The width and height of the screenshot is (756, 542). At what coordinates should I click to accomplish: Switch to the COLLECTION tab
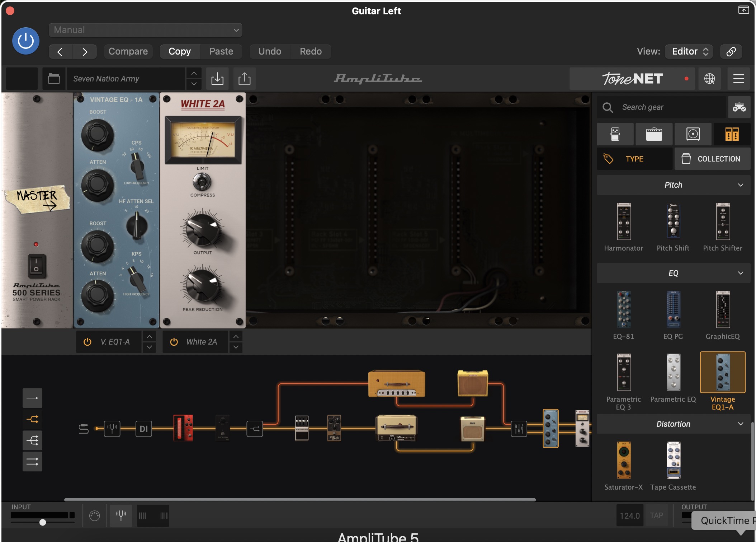tap(712, 159)
